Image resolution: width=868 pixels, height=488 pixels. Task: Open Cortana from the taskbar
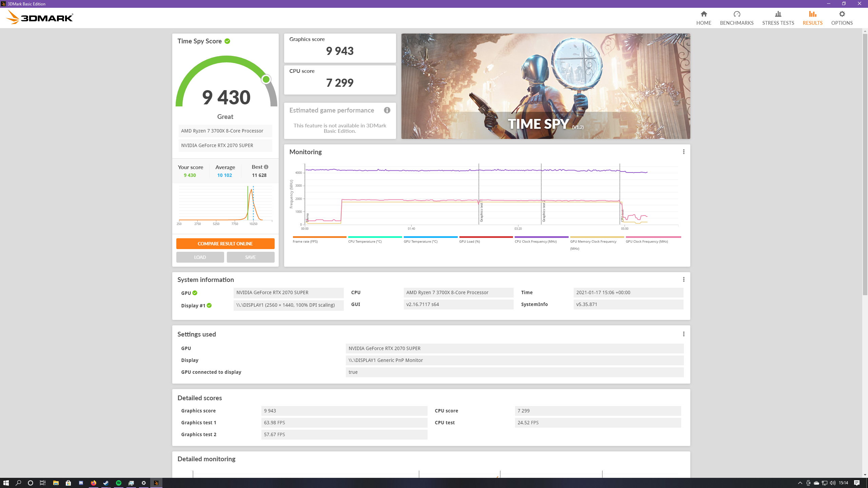click(x=31, y=483)
